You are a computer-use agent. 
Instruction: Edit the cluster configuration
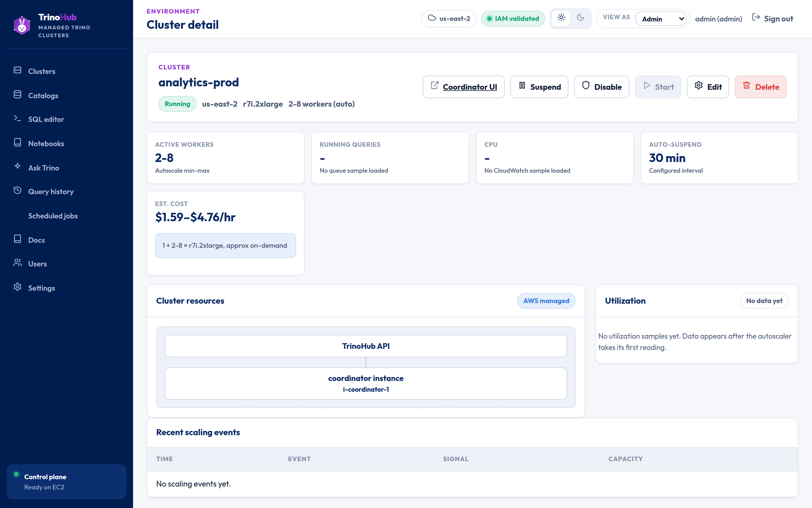[708, 87]
